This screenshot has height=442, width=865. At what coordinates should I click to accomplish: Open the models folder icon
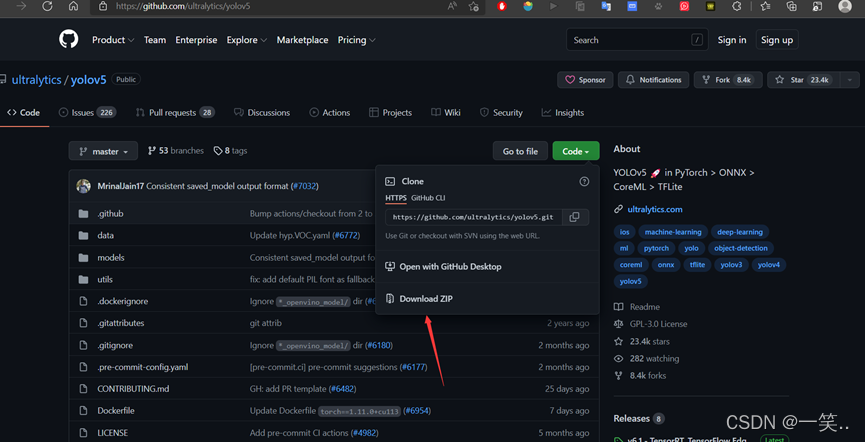click(83, 258)
